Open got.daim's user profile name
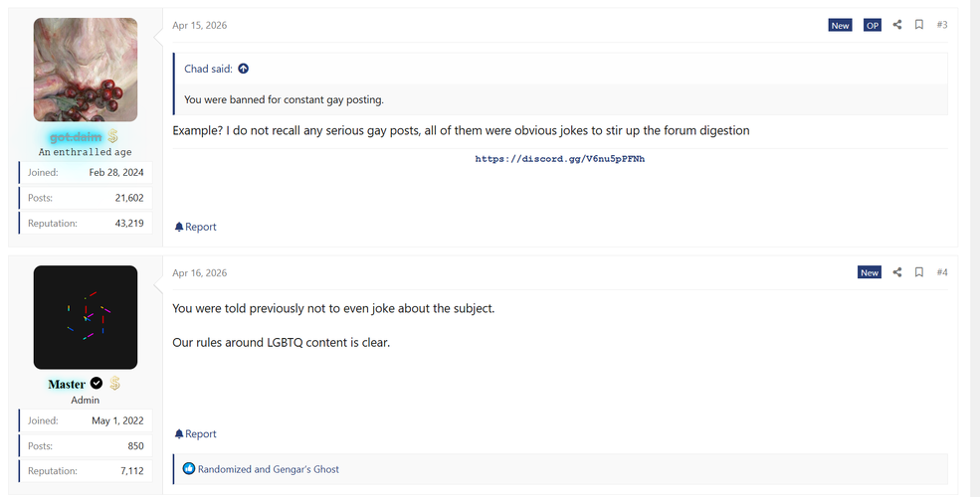980x497 pixels. [75, 137]
